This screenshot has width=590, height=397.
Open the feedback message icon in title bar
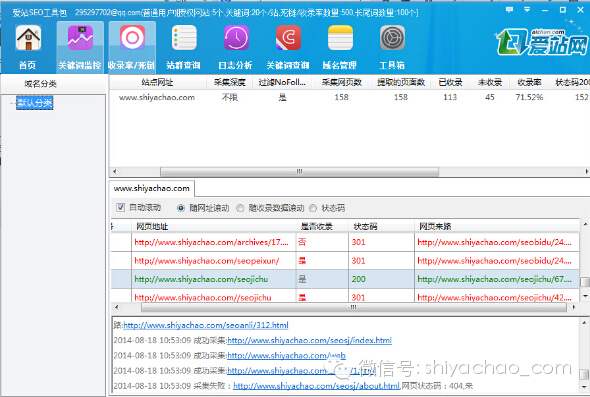[x=509, y=10]
